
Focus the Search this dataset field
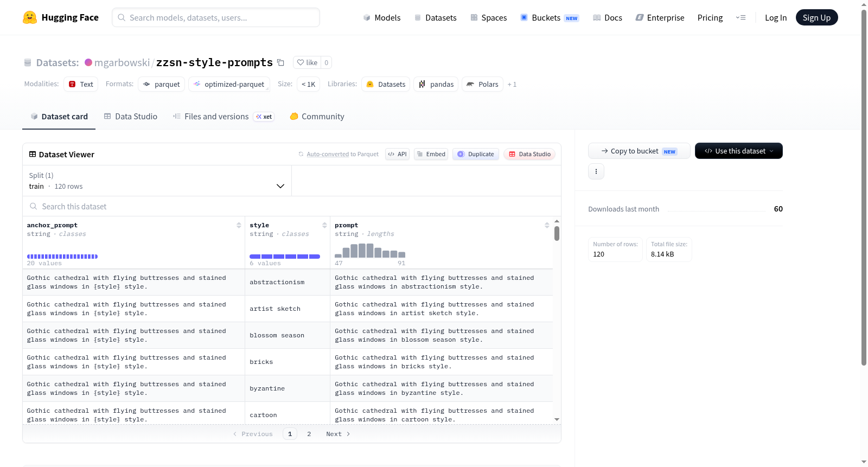[292, 207]
